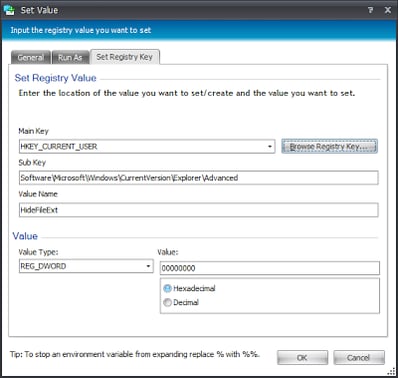Click the REG_DWORD value type box
Image resolution: width=398 pixels, height=378 pixels.
(86, 266)
